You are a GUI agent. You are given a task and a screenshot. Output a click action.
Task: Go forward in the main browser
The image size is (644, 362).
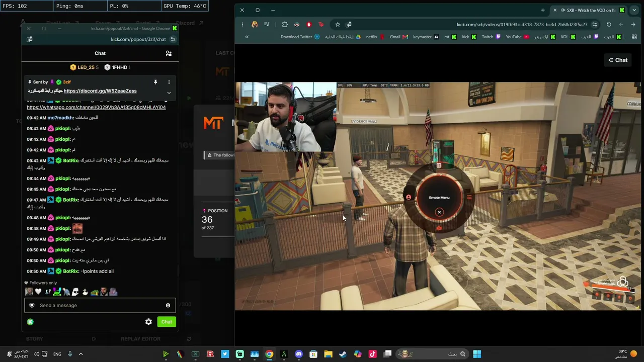[x=621, y=25]
